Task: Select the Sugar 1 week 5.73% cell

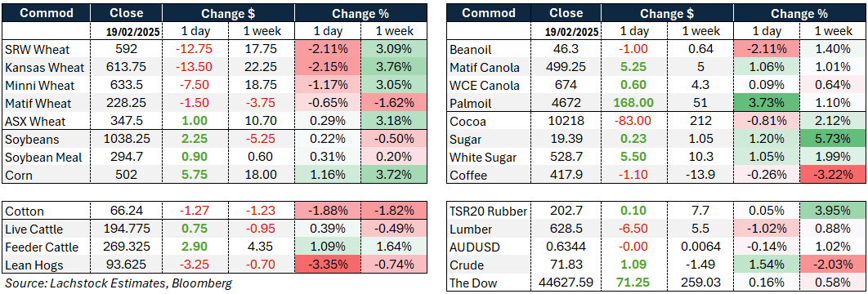Action: [834, 140]
